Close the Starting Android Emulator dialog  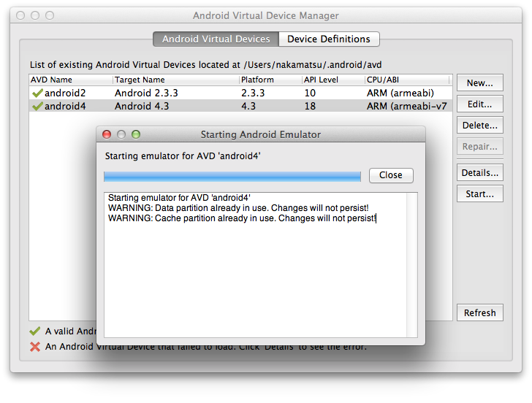click(x=391, y=175)
